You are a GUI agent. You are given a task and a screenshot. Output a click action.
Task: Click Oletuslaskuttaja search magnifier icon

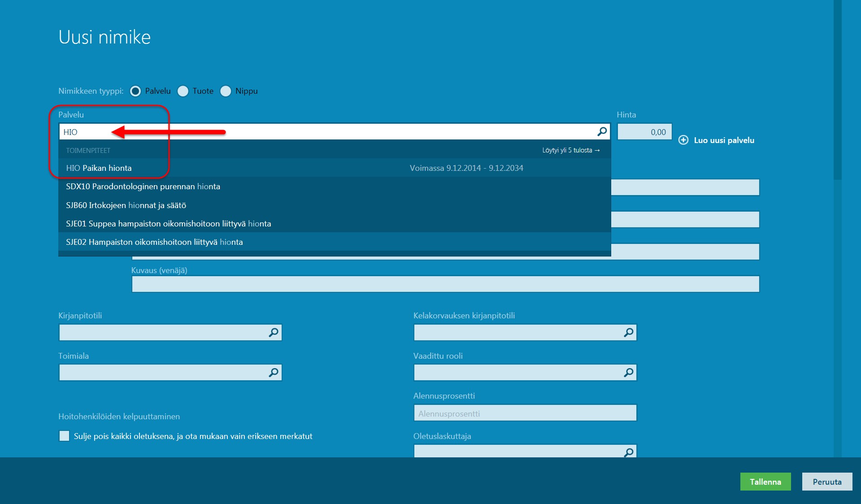pyautogui.click(x=628, y=452)
